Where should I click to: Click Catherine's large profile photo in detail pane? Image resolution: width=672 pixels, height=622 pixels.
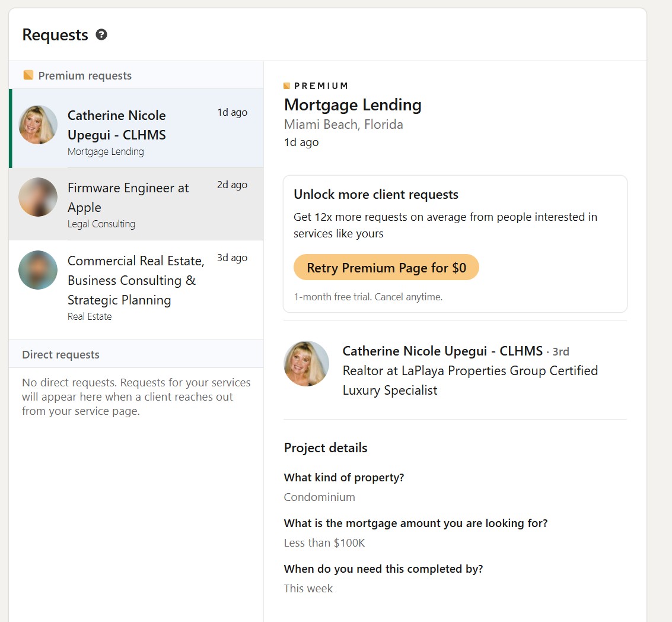[307, 364]
